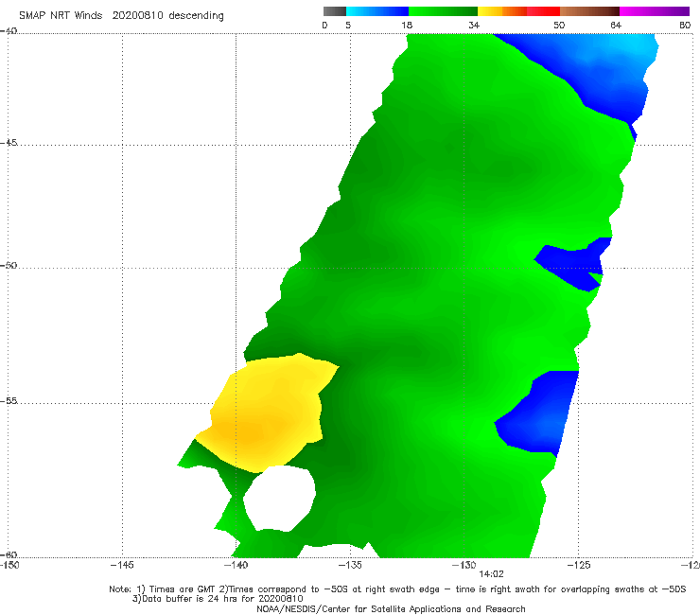Click the NOAA/NESDIS credit line
The width and height of the screenshot is (700, 615).
pos(391,609)
